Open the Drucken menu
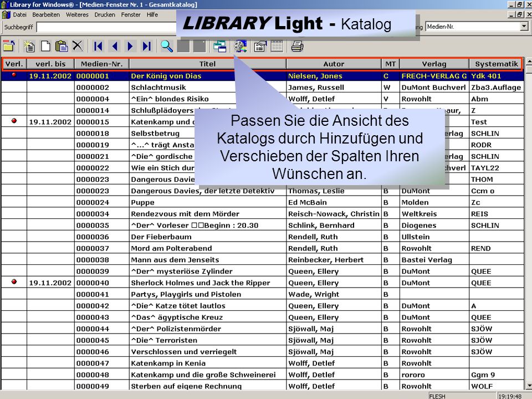 click(105, 14)
